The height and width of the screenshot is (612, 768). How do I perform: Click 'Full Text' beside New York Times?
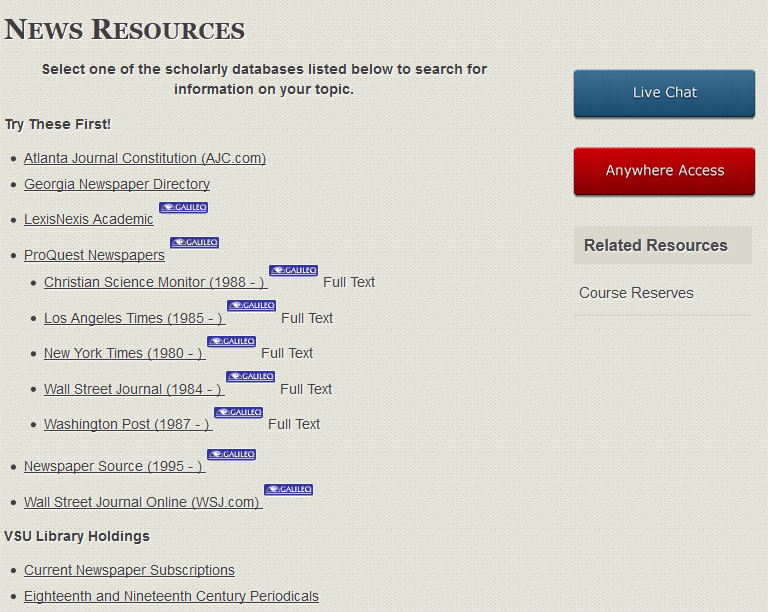(x=287, y=353)
